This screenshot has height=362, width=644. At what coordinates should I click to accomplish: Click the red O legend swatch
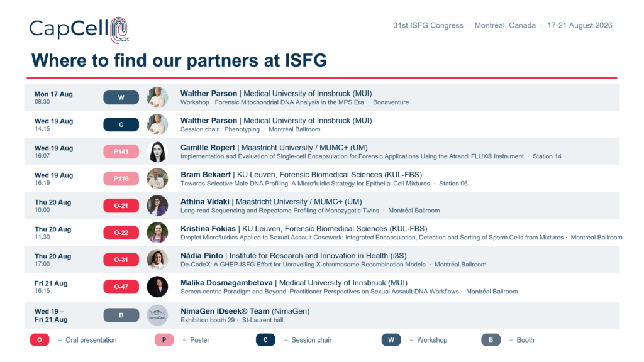(40, 340)
